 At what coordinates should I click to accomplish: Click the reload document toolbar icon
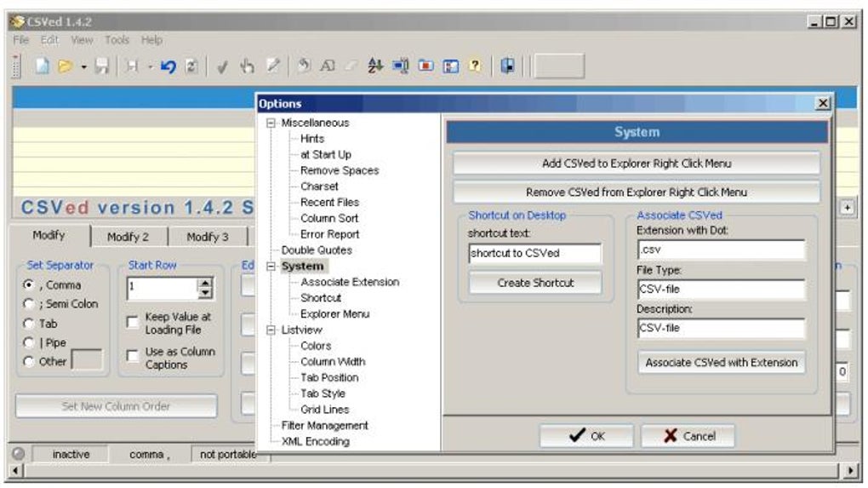[x=191, y=66]
